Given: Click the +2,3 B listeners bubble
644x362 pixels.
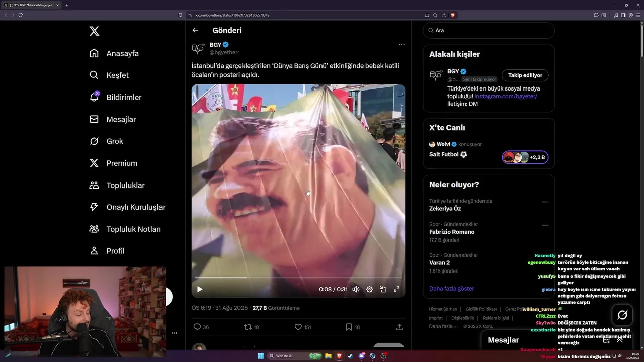Looking at the screenshot, I should 525,157.
